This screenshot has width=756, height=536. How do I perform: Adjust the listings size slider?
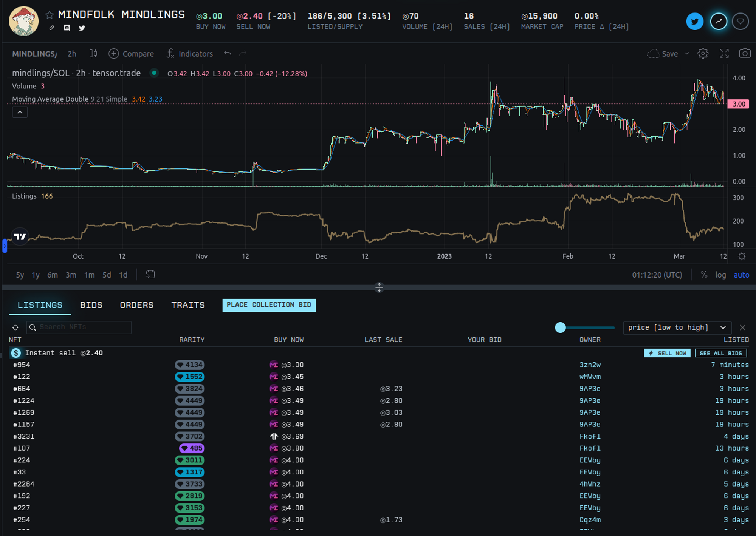coord(585,327)
